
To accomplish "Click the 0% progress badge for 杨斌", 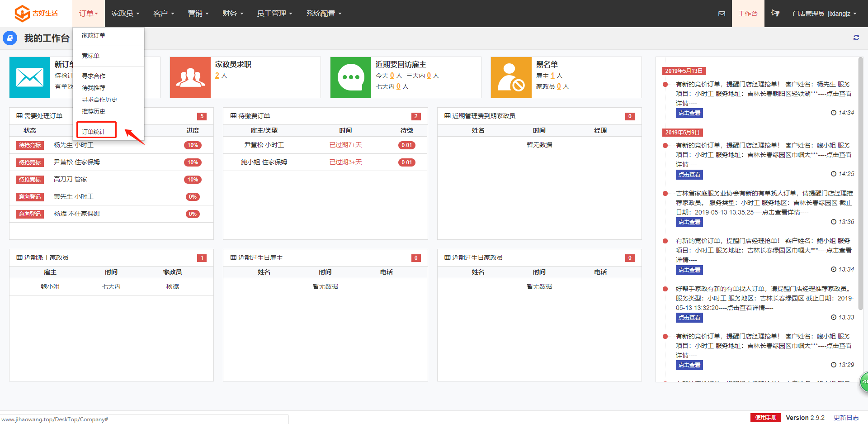I will pyautogui.click(x=193, y=214).
